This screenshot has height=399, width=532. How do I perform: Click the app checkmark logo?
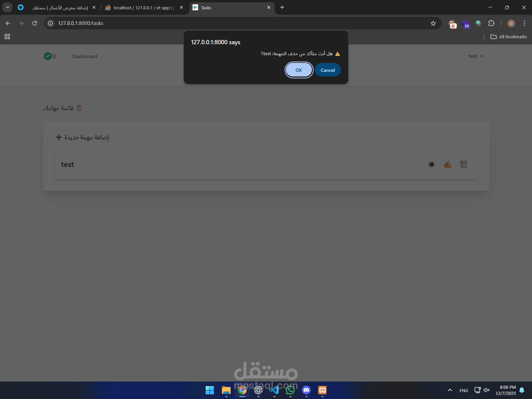pos(50,56)
